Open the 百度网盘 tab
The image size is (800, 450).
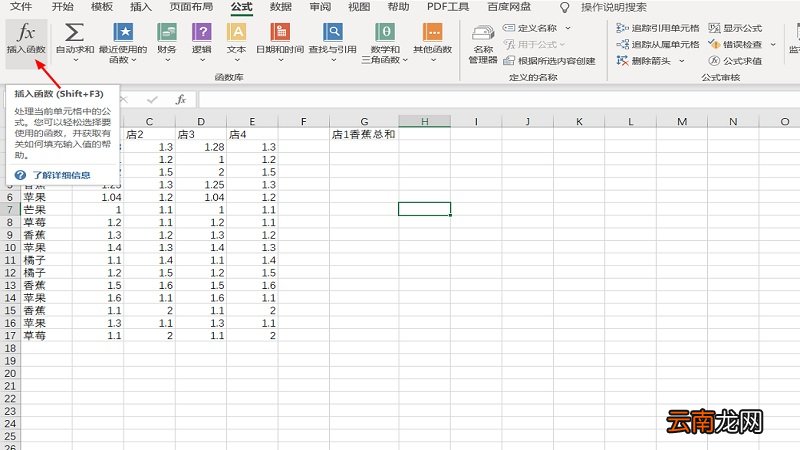click(509, 7)
